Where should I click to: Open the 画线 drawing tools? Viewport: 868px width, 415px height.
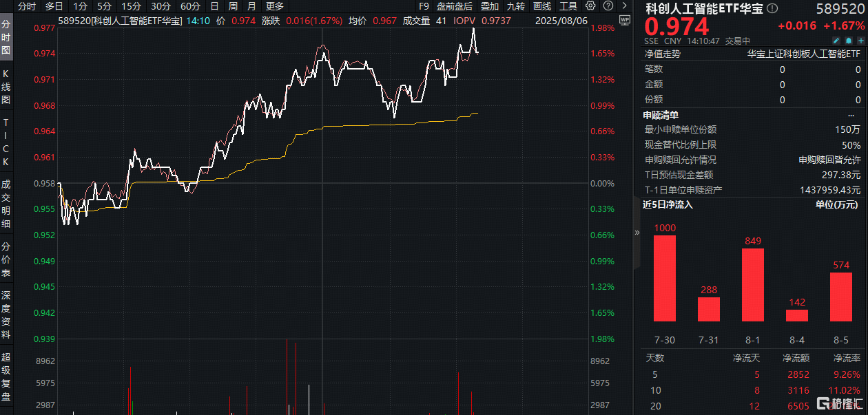click(x=542, y=6)
